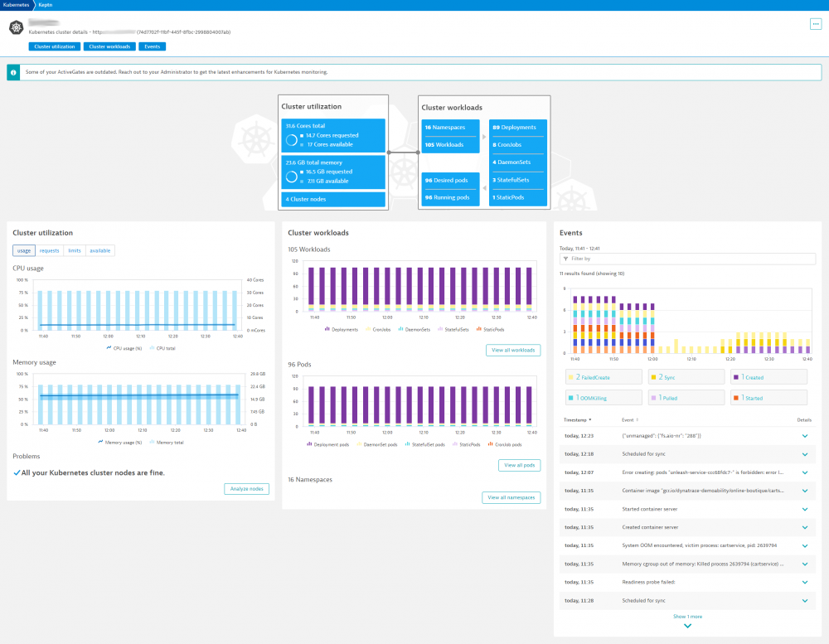Click Show 1 more to reveal hidden events

click(x=687, y=616)
